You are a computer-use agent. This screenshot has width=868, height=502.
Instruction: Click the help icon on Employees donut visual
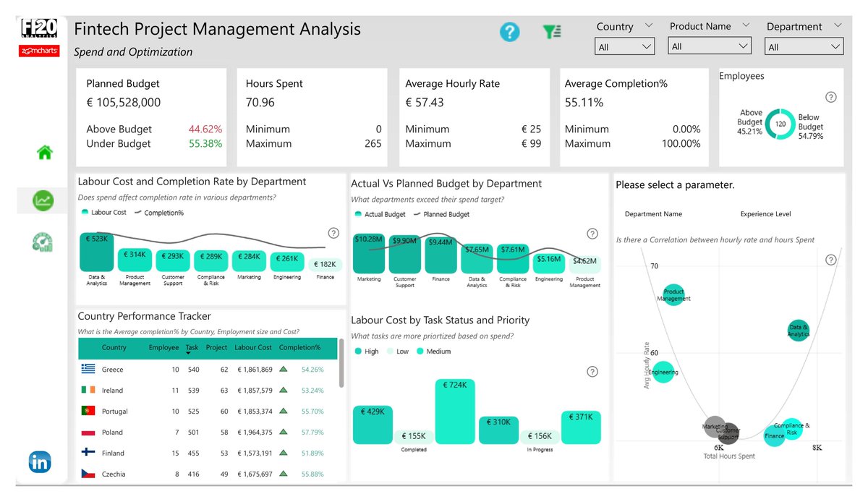[x=830, y=96]
